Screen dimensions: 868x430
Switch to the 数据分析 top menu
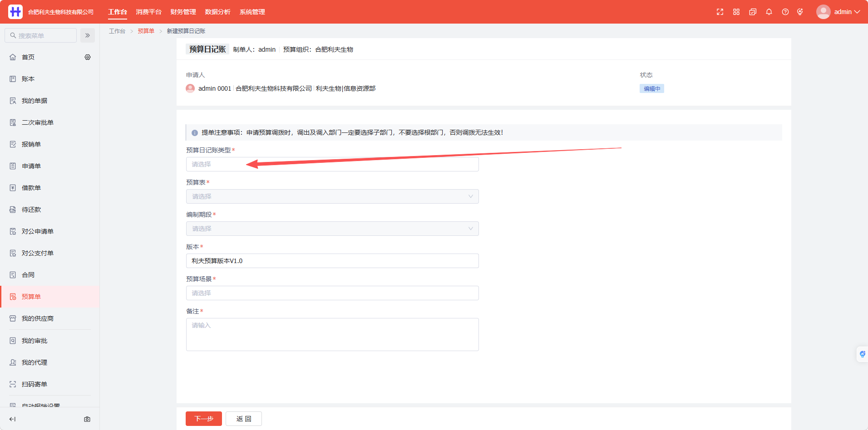click(x=217, y=12)
